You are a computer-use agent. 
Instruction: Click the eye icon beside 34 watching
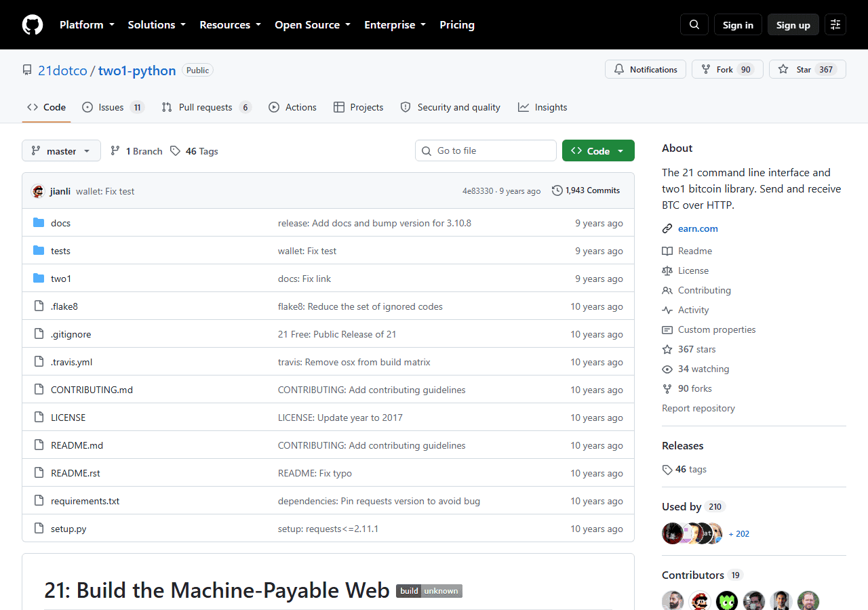pyautogui.click(x=667, y=369)
